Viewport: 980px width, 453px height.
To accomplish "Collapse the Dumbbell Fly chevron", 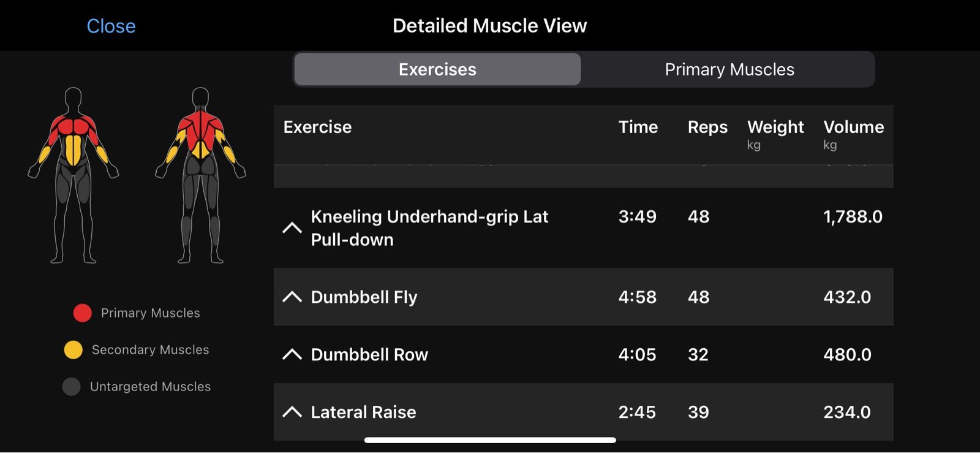I will [x=292, y=297].
